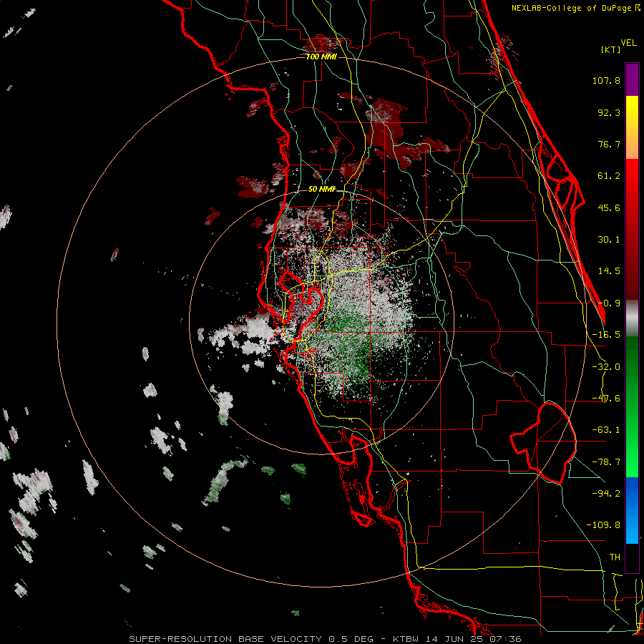The height and width of the screenshot is (644, 644).
Task: Click the purple segment of the color bar
Action: tap(632, 79)
